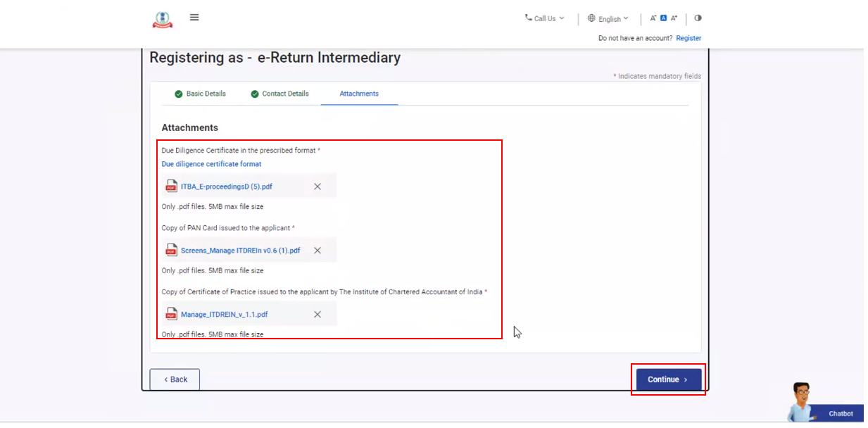Click the Income Tax Department logo

[163, 20]
